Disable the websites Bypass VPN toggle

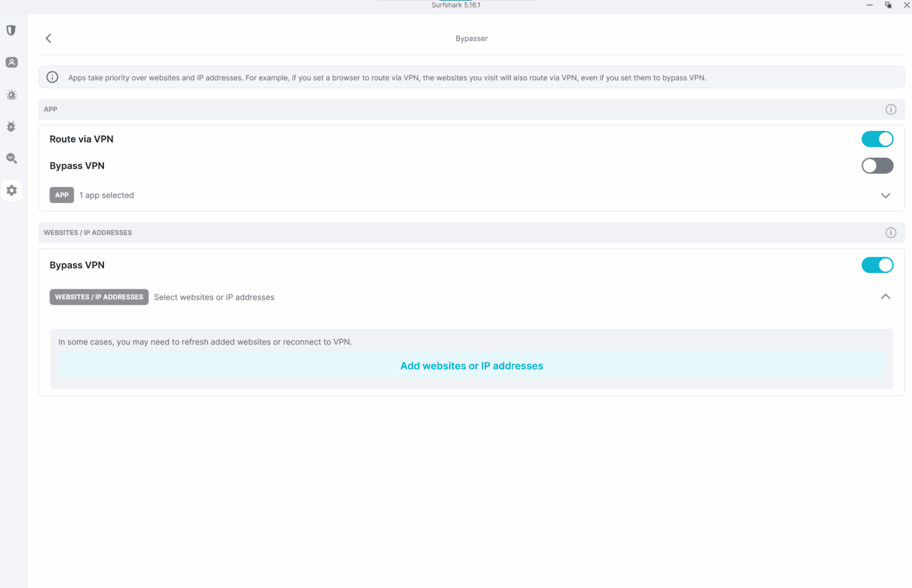[877, 265]
